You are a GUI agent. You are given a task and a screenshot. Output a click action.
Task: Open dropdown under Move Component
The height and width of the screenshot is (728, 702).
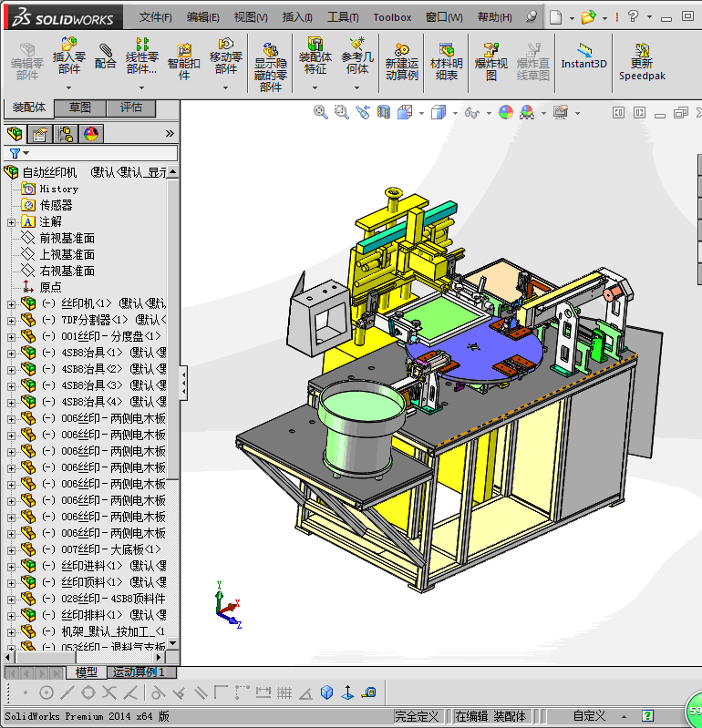point(226,87)
